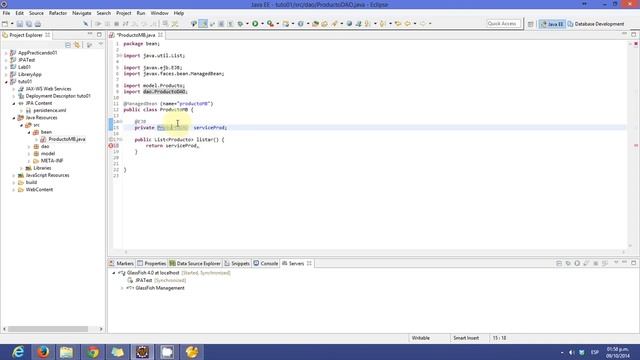Switch to the Data Source Explorer tab

[x=195, y=263]
